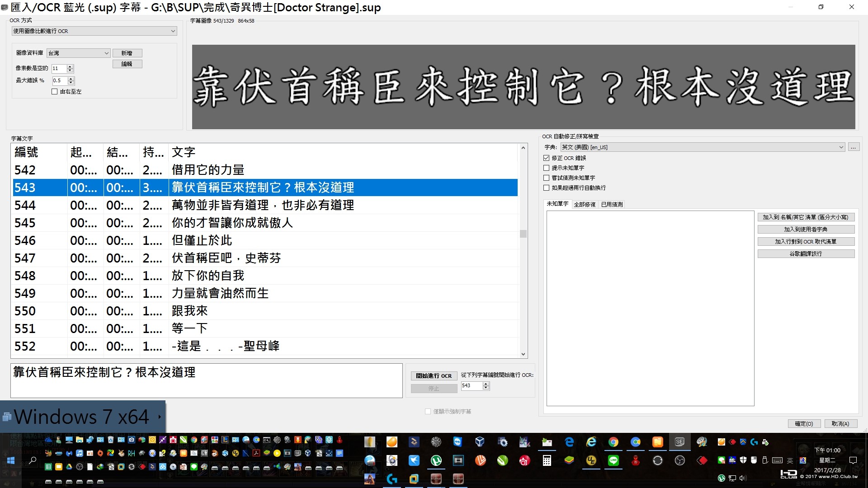The image size is (868, 488).
Task: Switch to the 已用猜測 tab
Action: click(x=613, y=204)
